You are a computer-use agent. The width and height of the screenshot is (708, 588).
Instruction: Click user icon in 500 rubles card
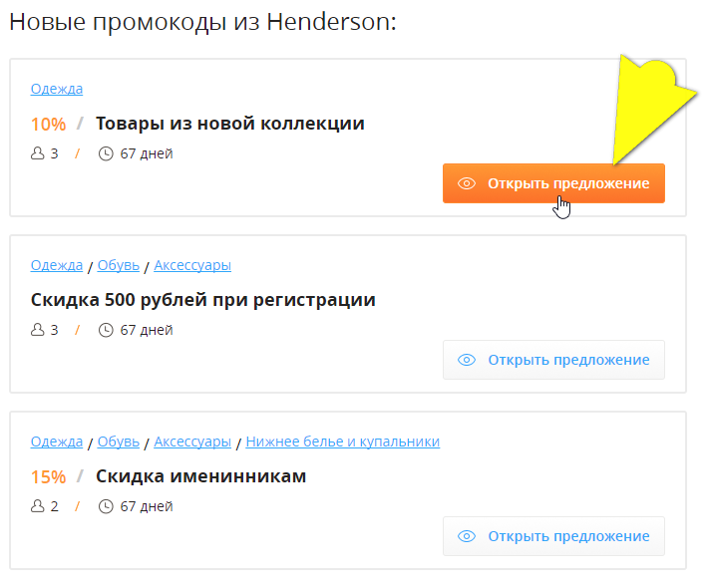[x=38, y=330]
